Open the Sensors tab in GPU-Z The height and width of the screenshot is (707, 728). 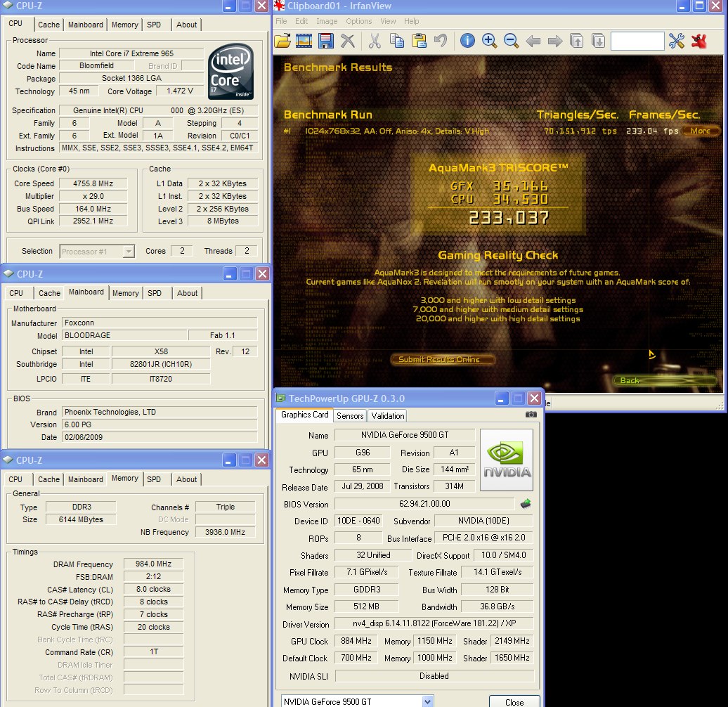[x=350, y=416]
